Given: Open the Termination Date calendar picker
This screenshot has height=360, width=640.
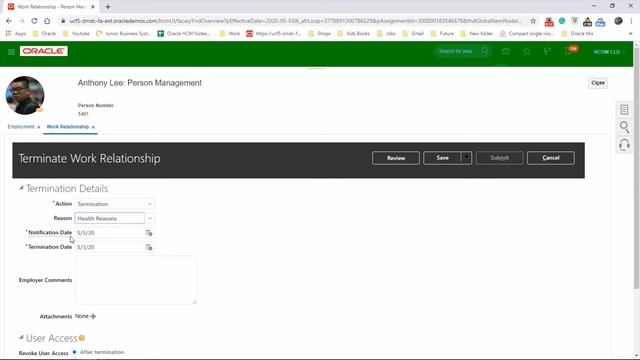Looking at the screenshot, I should tap(149, 247).
